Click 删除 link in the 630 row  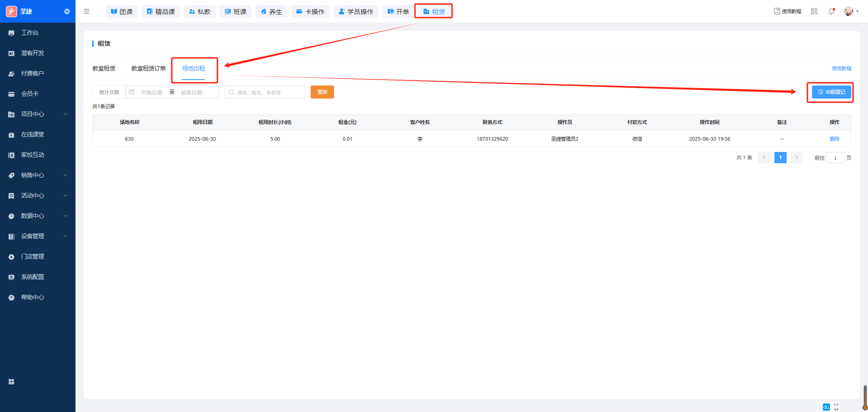tap(834, 139)
